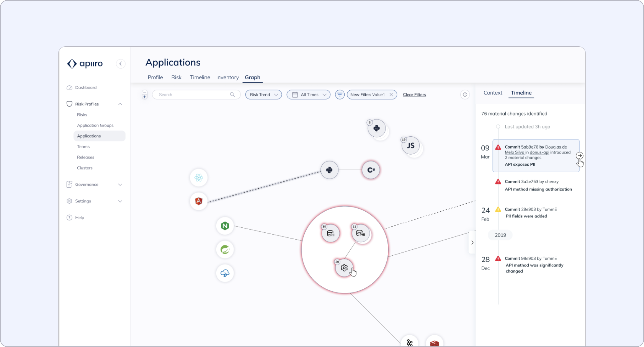
Task: Click the 76 material changes identified text
Action: coord(514,114)
